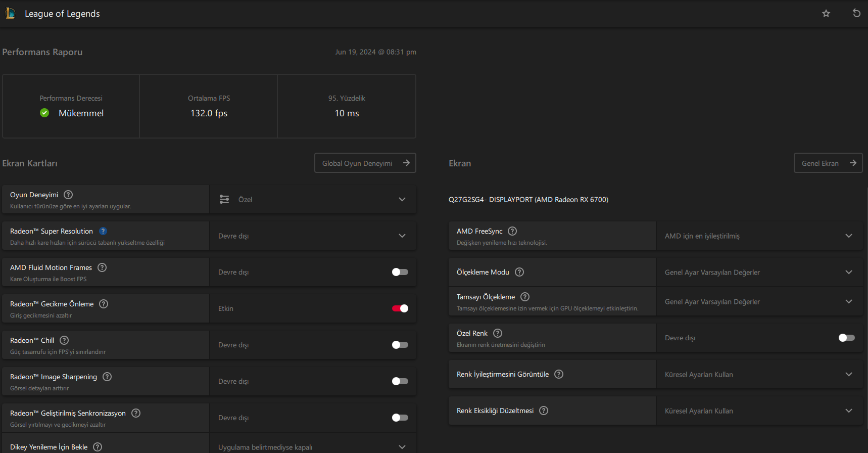The image size is (868, 453).
Task: Click help icon beside Radeon Chill
Action: tap(64, 340)
